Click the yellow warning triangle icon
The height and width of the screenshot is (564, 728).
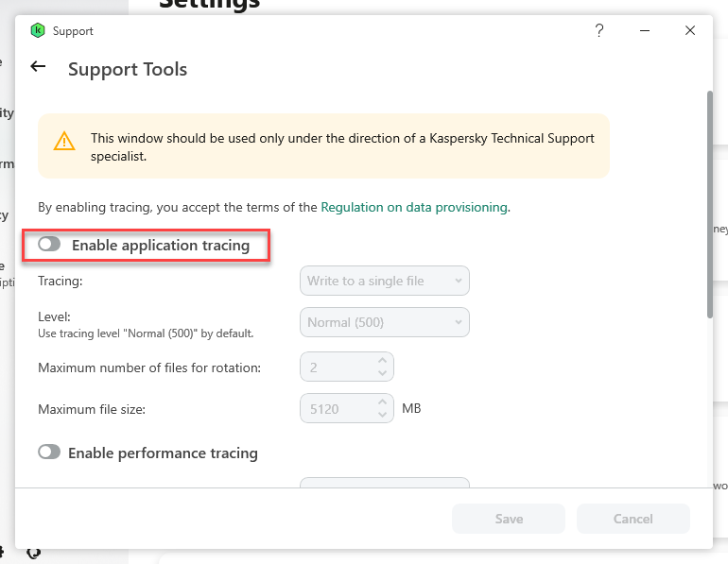(x=63, y=142)
